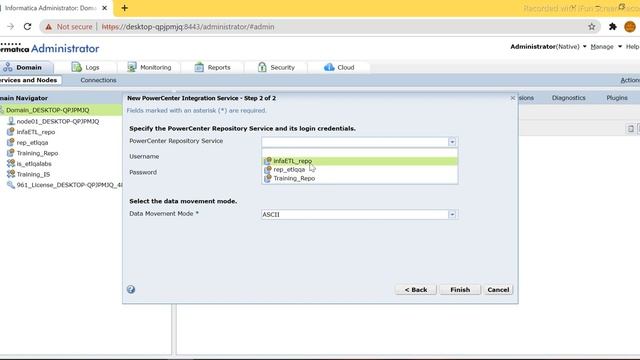Click the rep_etlqqa icon in navigator

click(11, 142)
